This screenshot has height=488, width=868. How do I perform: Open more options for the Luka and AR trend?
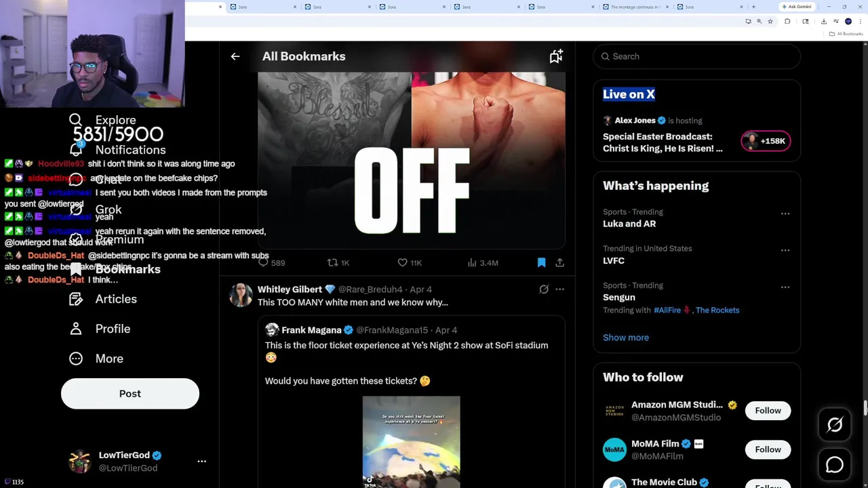(x=785, y=213)
